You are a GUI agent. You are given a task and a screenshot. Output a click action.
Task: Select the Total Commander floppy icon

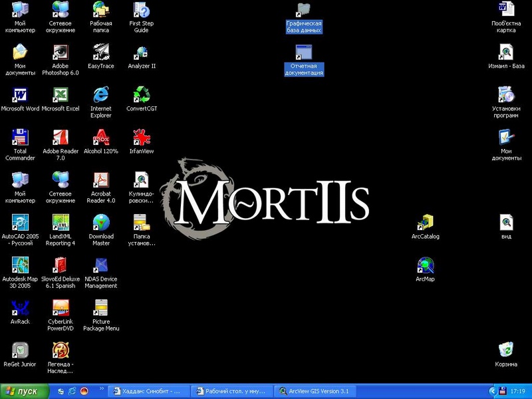pos(20,145)
